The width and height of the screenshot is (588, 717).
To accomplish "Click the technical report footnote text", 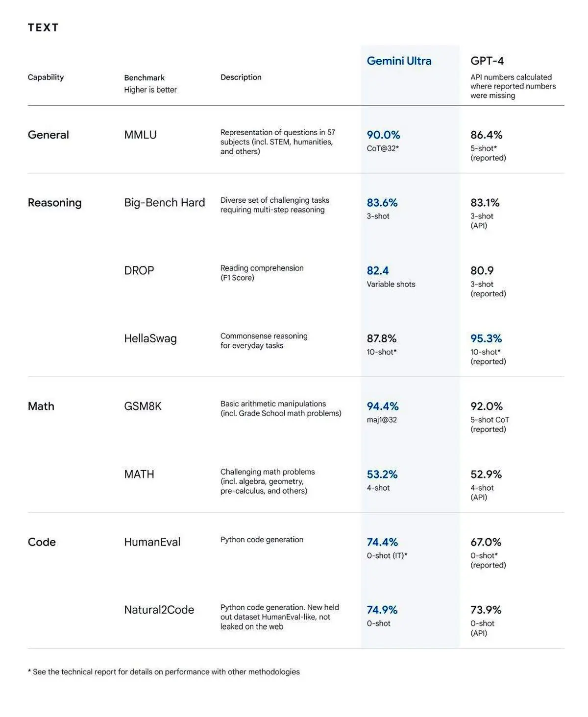I will (x=164, y=672).
